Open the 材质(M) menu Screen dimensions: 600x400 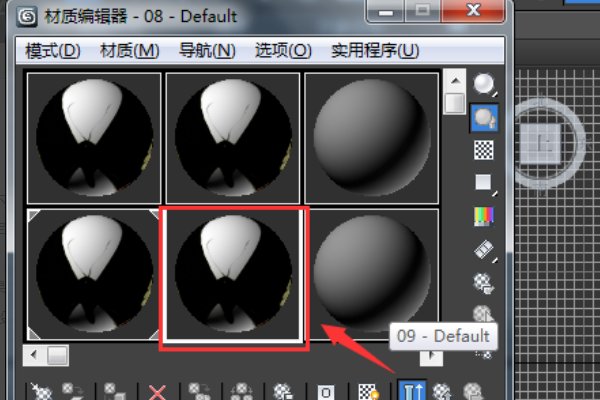tap(129, 51)
